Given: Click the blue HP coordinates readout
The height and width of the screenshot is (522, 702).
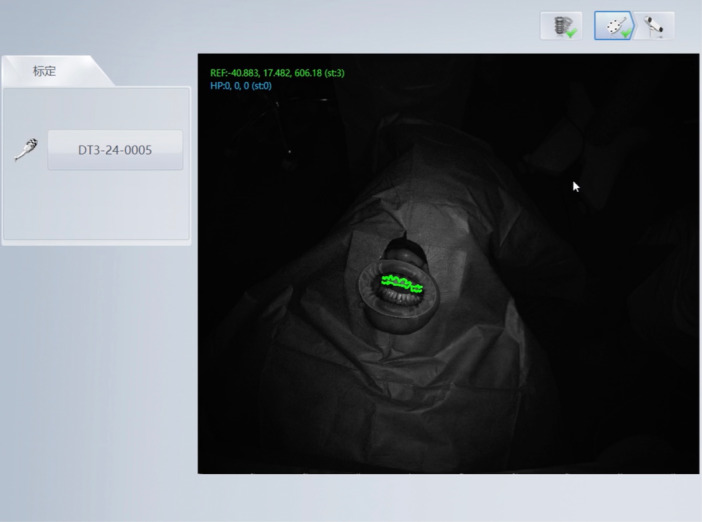Looking at the screenshot, I should pos(241,86).
